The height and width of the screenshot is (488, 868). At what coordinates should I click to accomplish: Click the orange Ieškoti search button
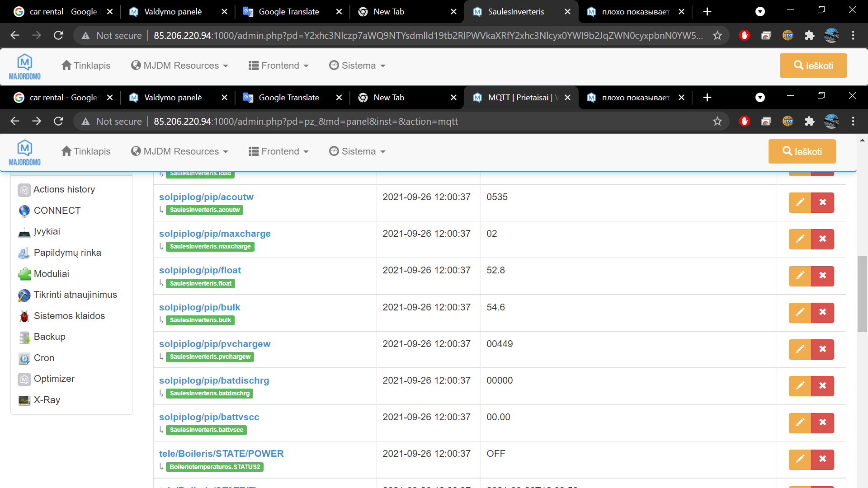click(802, 151)
